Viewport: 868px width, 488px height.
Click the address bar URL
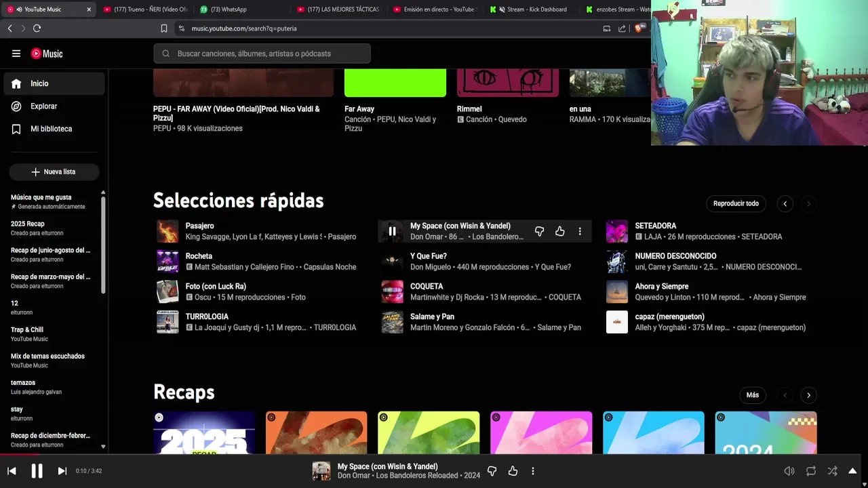(244, 28)
